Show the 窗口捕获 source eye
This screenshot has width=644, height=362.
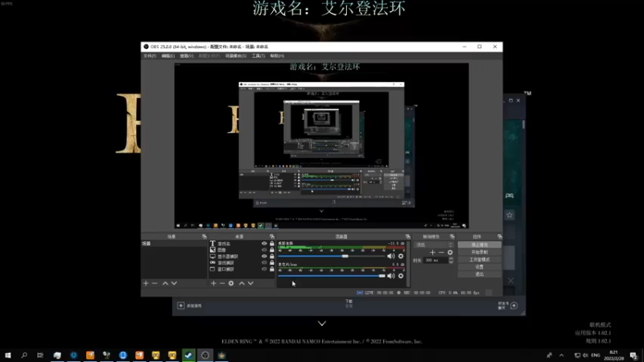click(264, 269)
